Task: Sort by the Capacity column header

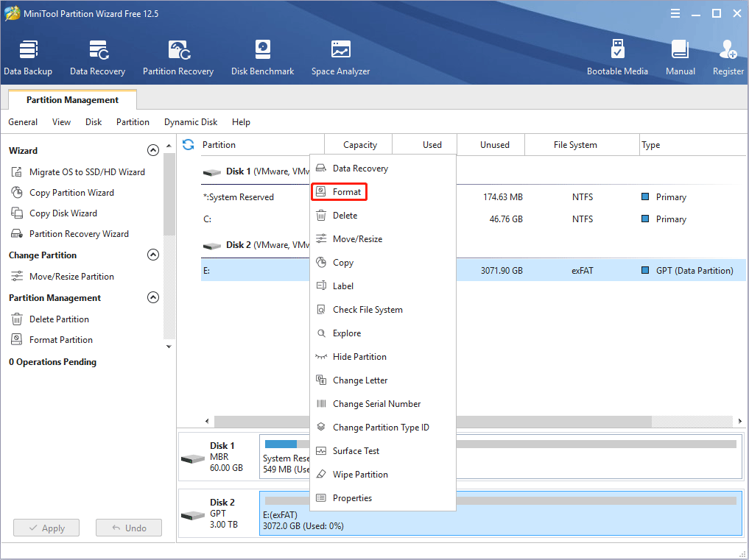Action: pyautogui.click(x=359, y=145)
